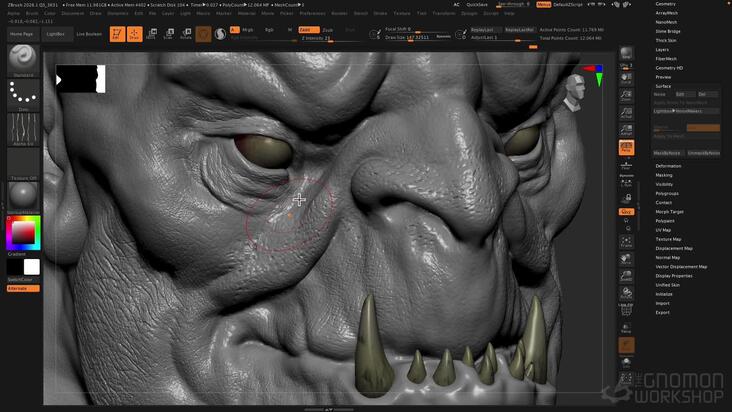Toggle Zadd sculpt mode
Image resolution: width=732 pixels, height=412 pixels.
click(309, 30)
